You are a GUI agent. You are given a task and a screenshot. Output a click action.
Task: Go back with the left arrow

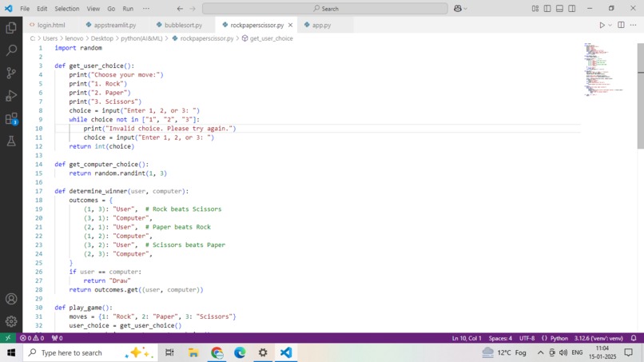click(x=180, y=9)
